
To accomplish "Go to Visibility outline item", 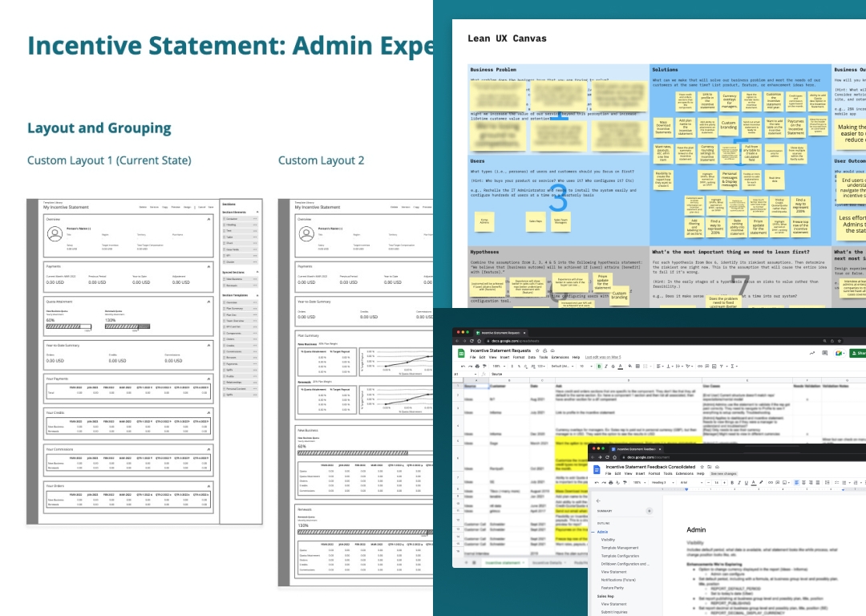I will [608, 540].
